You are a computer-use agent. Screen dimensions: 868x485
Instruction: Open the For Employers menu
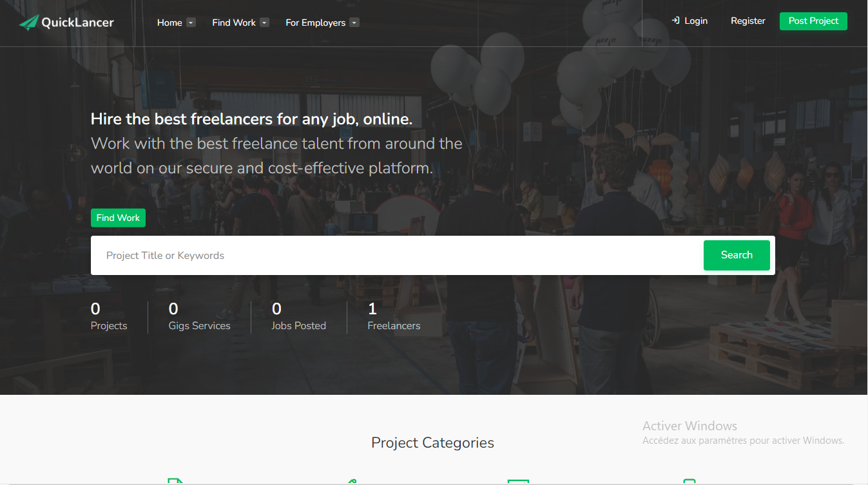(x=315, y=23)
